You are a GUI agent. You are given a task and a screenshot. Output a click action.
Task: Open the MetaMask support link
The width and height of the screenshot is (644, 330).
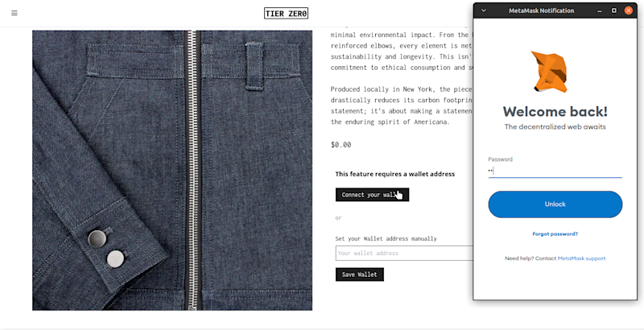[581, 258]
